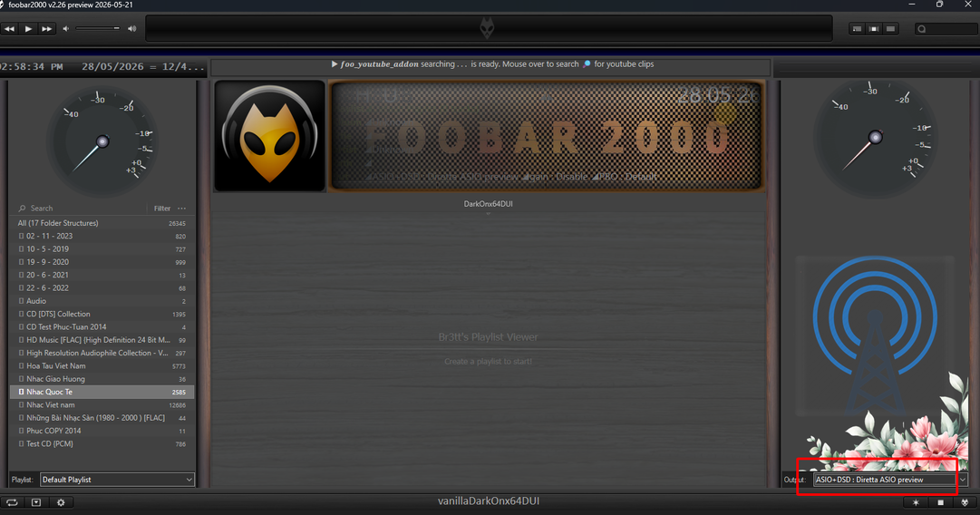Expand the 10 - 5 - 2019 folder
This screenshot has width=980, height=515.
pyautogui.click(x=21, y=249)
